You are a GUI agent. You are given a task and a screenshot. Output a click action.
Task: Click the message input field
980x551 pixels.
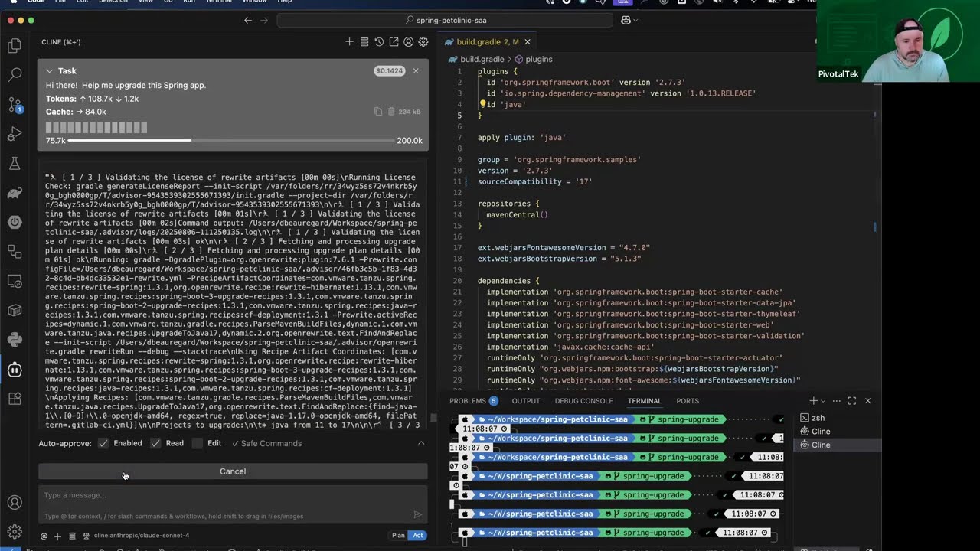coord(233,504)
